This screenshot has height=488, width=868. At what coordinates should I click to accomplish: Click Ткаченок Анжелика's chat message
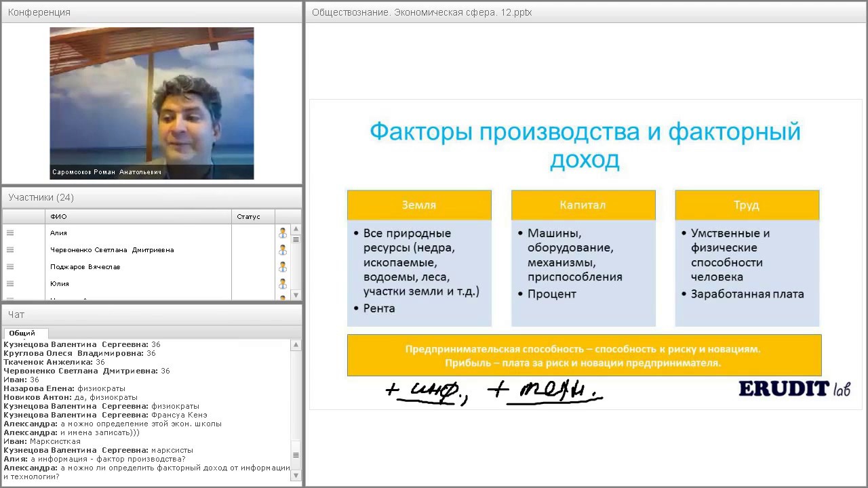[54, 362]
